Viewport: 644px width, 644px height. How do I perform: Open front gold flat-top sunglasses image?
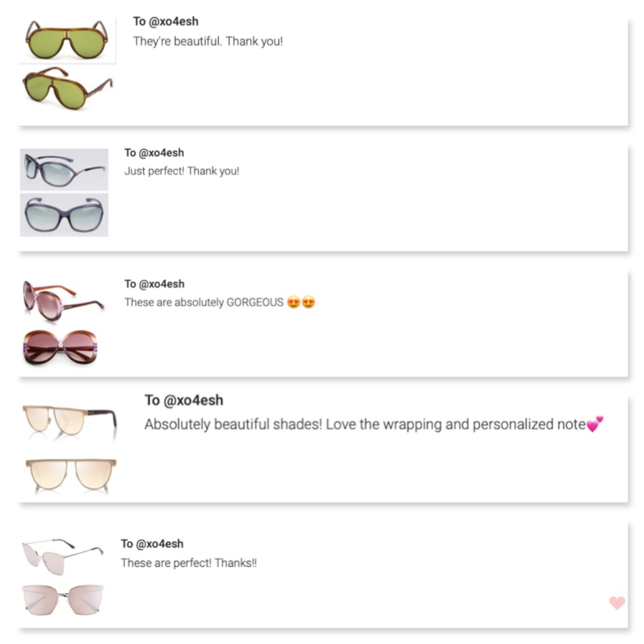(70, 475)
